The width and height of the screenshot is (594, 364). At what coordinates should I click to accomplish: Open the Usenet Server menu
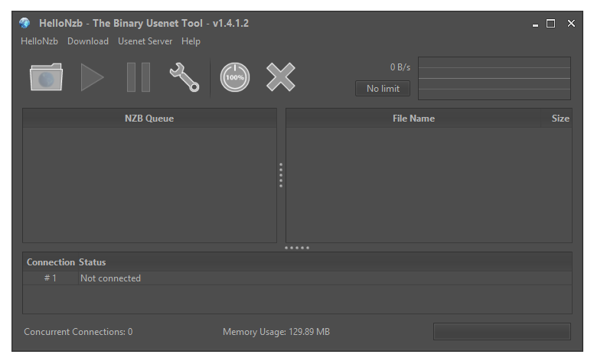coord(145,41)
